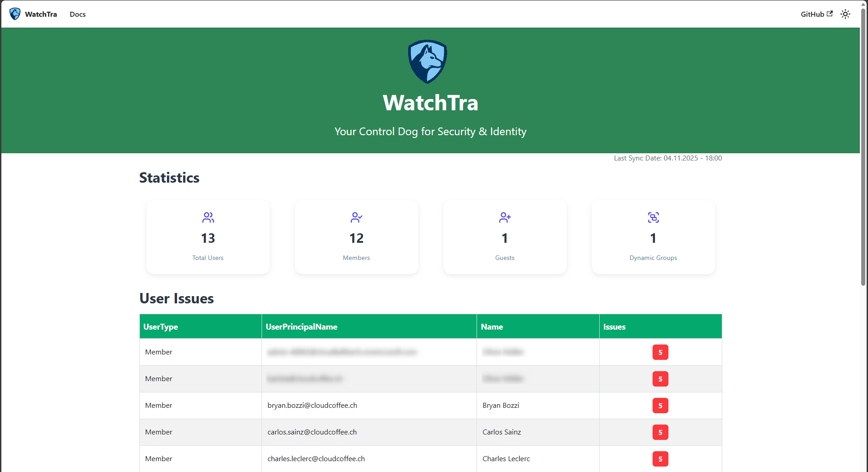The height and width of the screenshot is (472, 868).
Task: Click the issues badge for Carlos Sainz
Action: 660,432
